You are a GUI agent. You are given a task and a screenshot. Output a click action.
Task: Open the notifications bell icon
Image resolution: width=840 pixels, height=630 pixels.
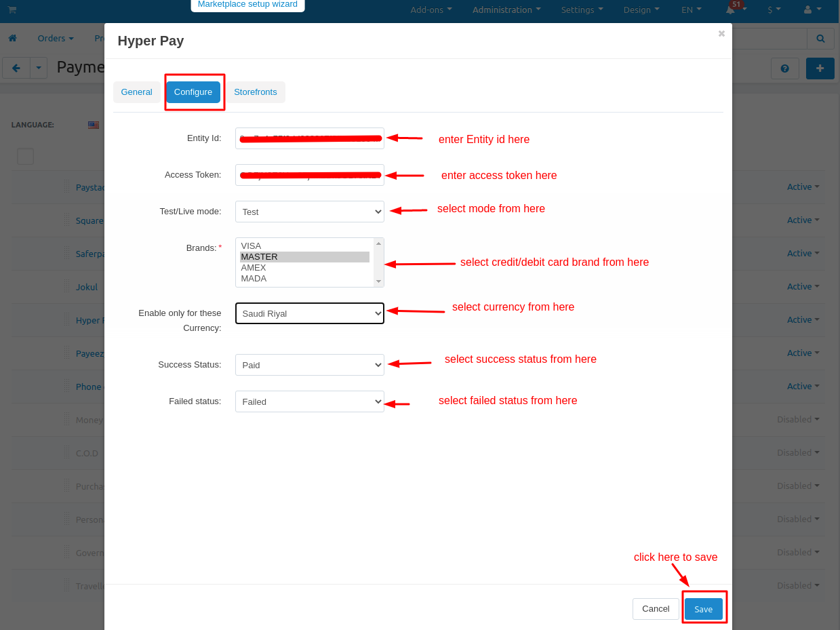click(x=730, y=9)
